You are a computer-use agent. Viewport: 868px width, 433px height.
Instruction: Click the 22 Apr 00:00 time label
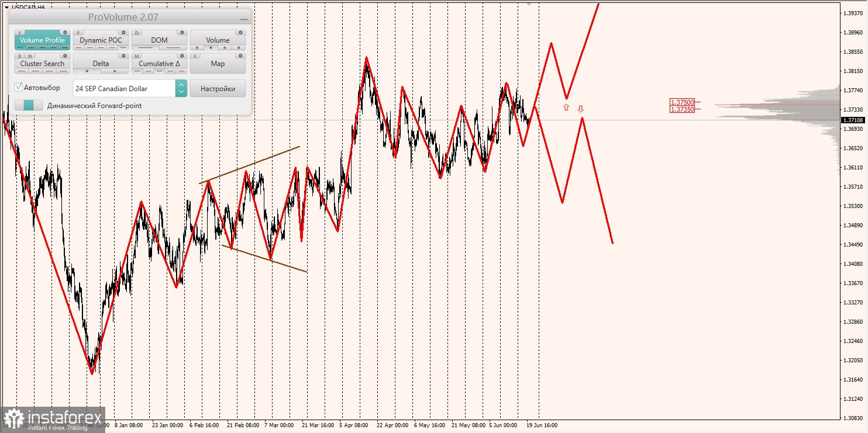click(x=392, y=425)
